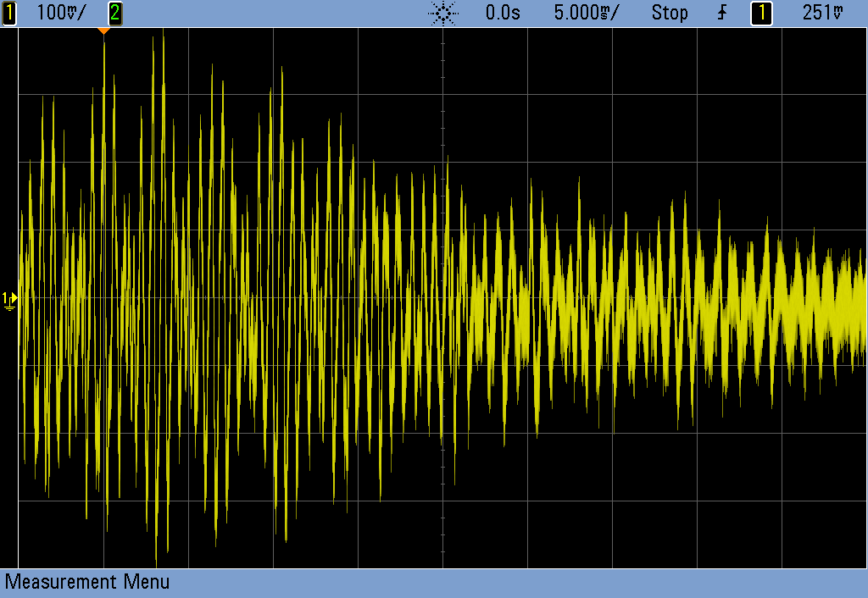
Task: Click the starburst logo icon in status bar
Action: click(x=443, y=13)
